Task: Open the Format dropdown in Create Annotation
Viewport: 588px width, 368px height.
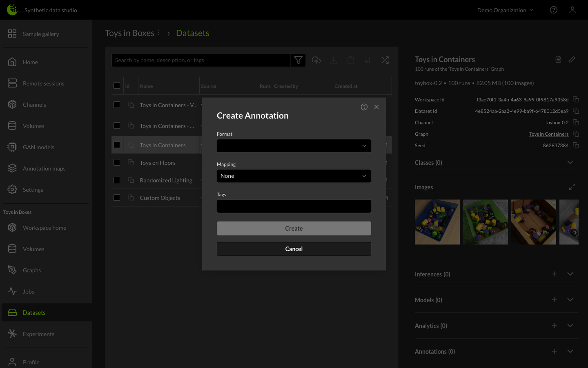Action: pos(294,146)
